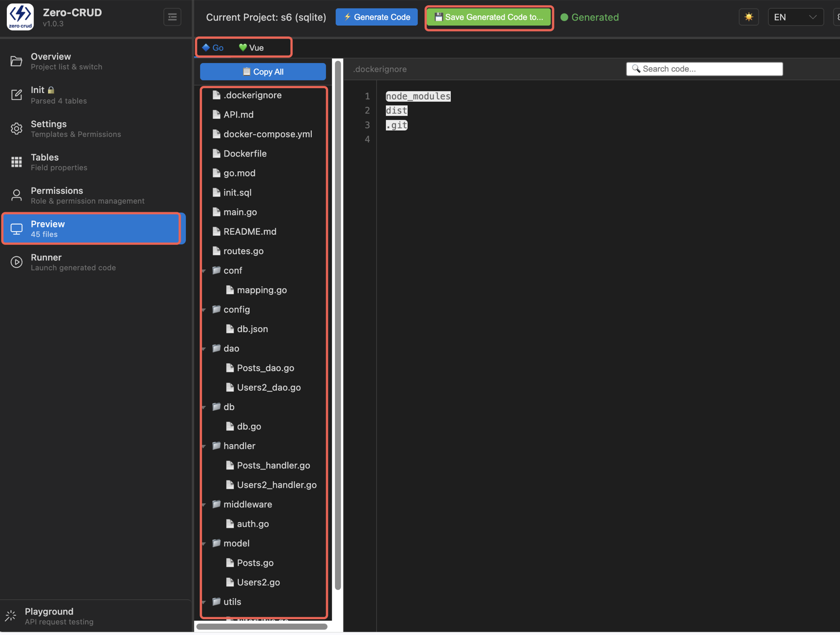This screenshot has height=635, width=840.
Task: Click the Permissions user icon
Action: 17,195
